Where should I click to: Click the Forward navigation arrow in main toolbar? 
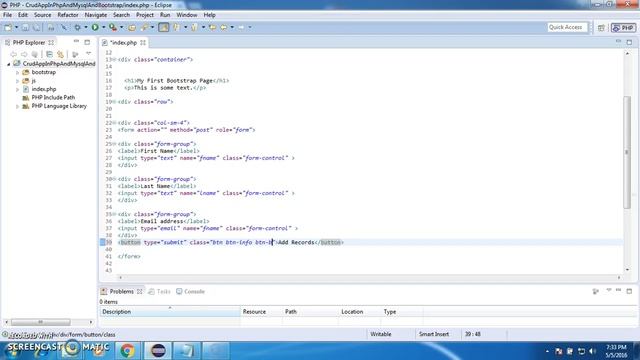coord(241,27)
